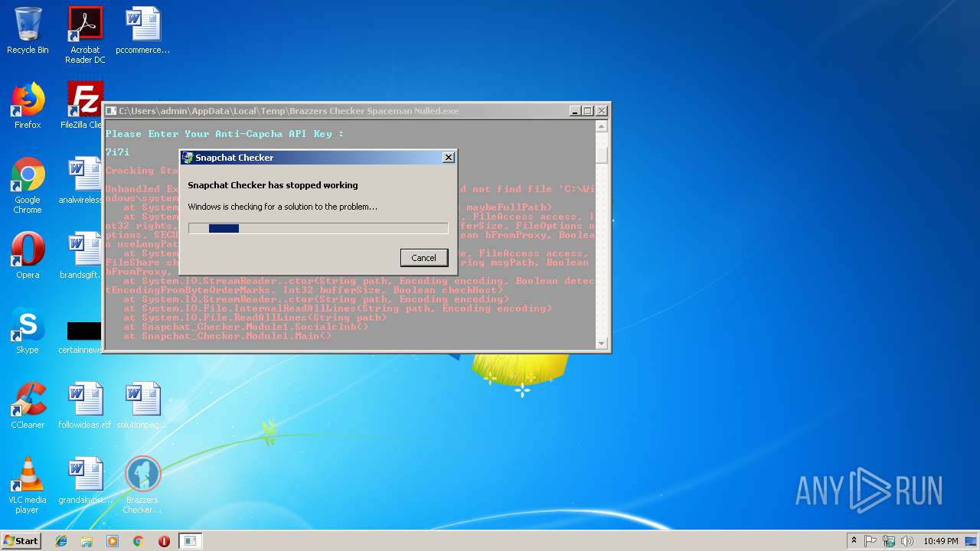The image size is (980, 551).
Task: Open Acrobat Reader DC shortcut
Action: point(85,35)
